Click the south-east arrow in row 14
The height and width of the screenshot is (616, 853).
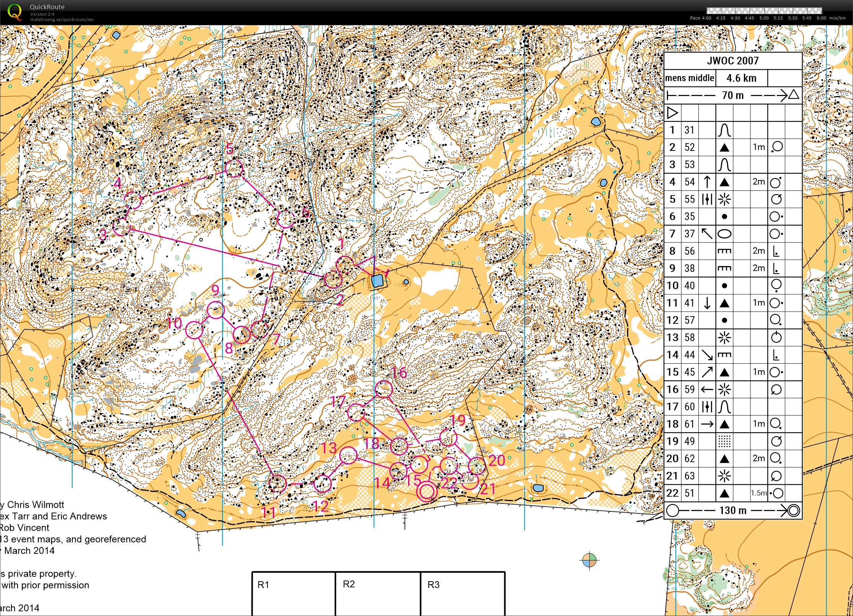[x=707, y=355]
